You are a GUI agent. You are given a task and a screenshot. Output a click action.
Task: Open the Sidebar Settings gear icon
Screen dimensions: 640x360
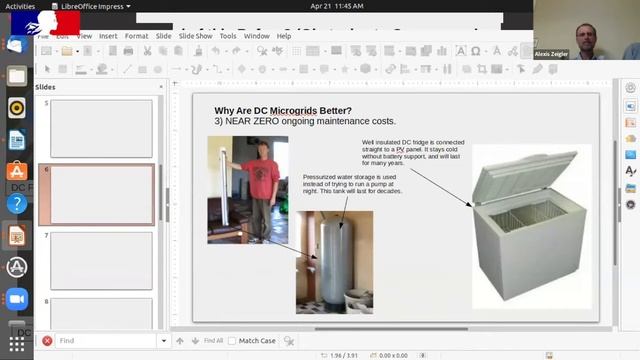click(631, 87)
